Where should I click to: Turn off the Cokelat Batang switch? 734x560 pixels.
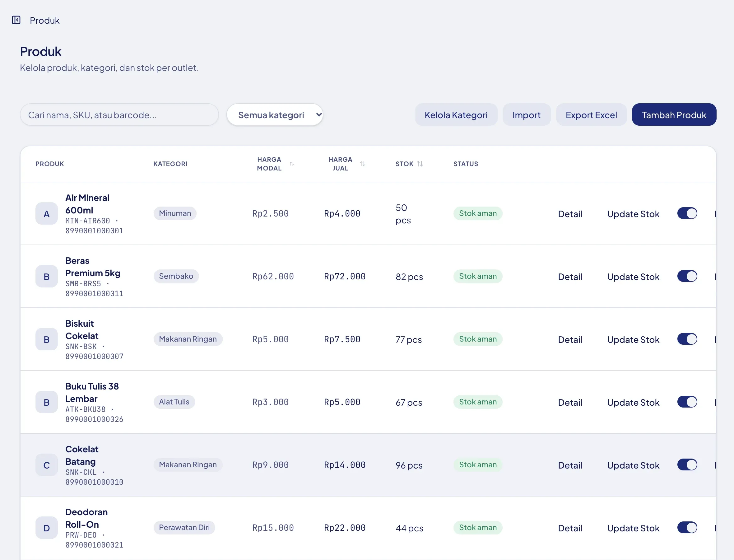point(687,465)
